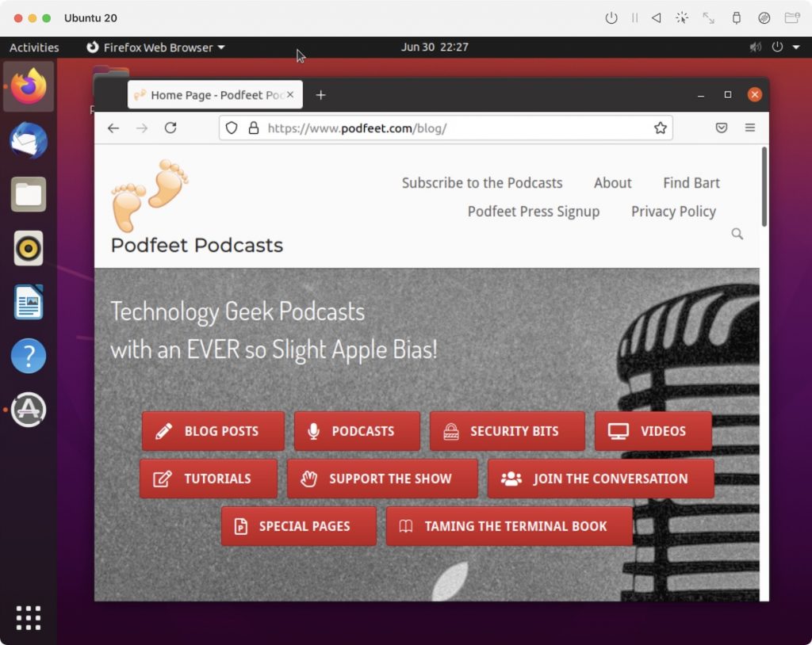Screen dimensions: 812x645
Task: Open Firefox hamburger application menu
Action: (750, 128)
